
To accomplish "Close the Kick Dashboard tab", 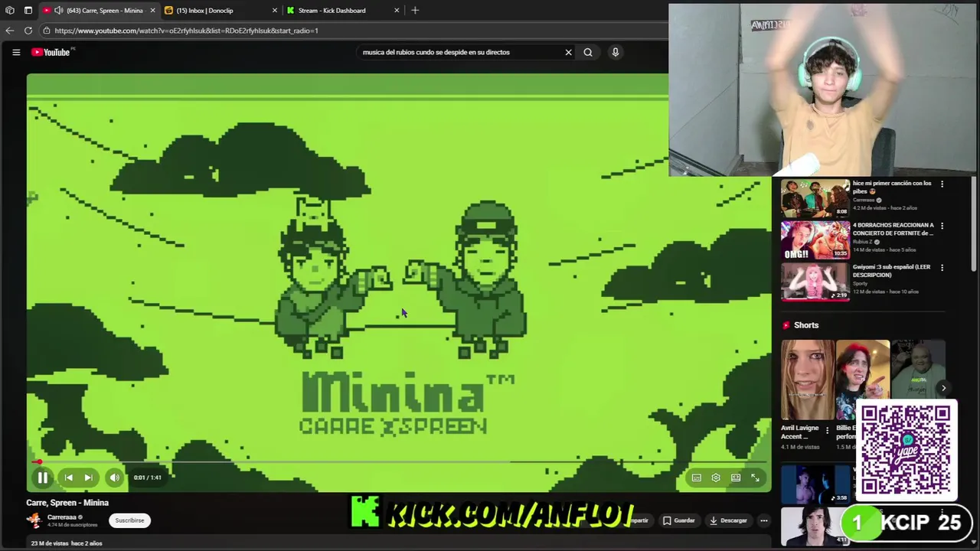I will [397, 11].
